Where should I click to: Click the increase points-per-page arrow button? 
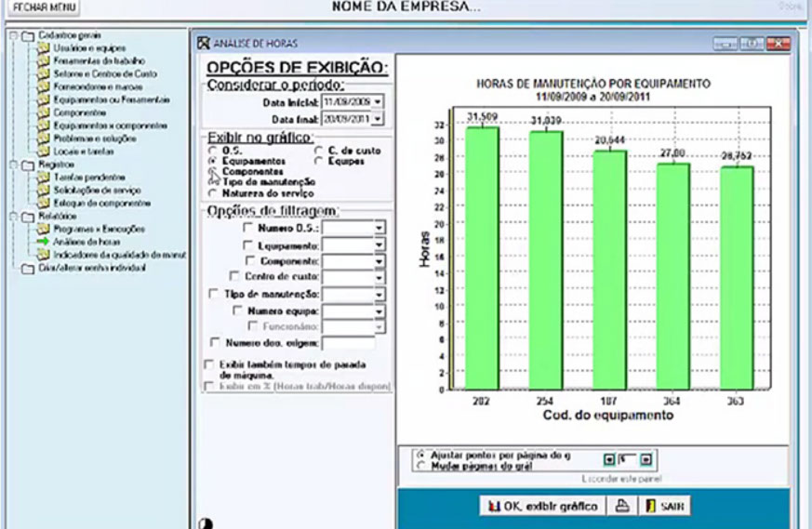coord(646,458)
